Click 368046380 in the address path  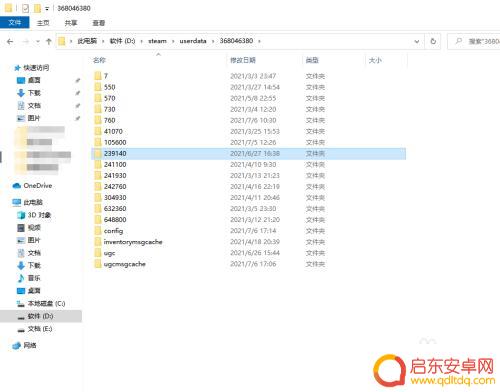point(236,41)
